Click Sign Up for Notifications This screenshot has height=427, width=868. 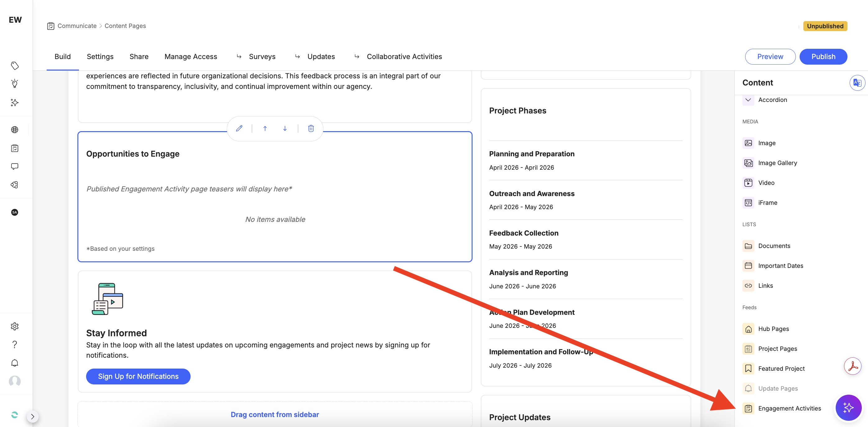coord(138,376)
